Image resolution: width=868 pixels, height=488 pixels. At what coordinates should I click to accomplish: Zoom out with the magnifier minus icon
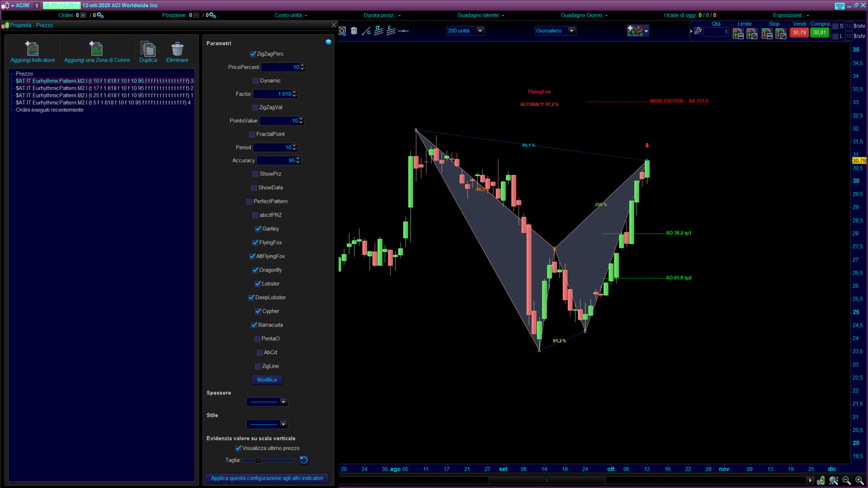pyautogui.click(x=847, y=480)
